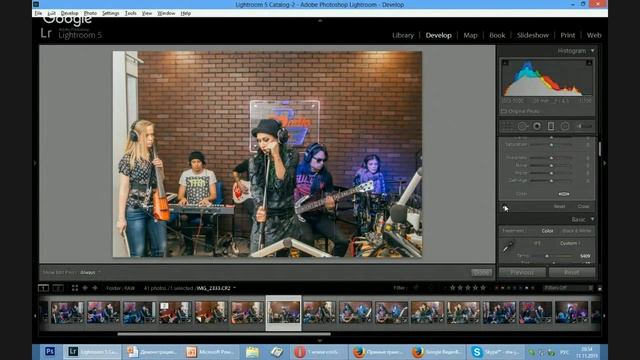Filter by first star rating
Image resolution: width=640 pixels, height=360 pixels.
(452, 288)
